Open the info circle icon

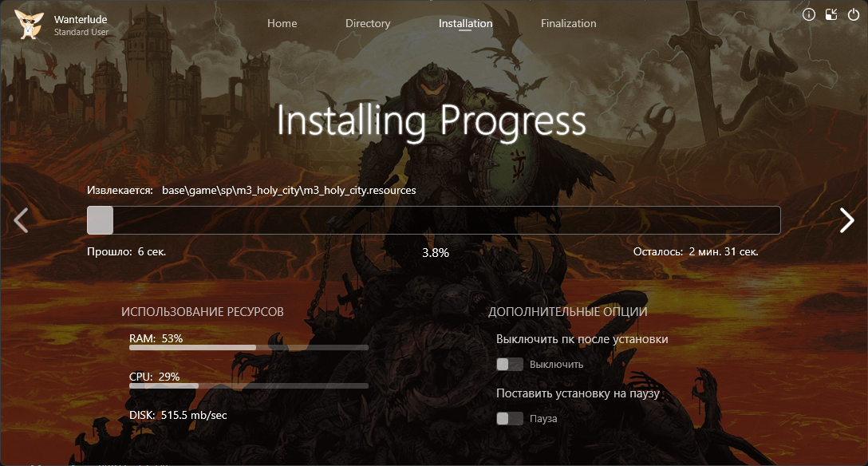[809, 14]
